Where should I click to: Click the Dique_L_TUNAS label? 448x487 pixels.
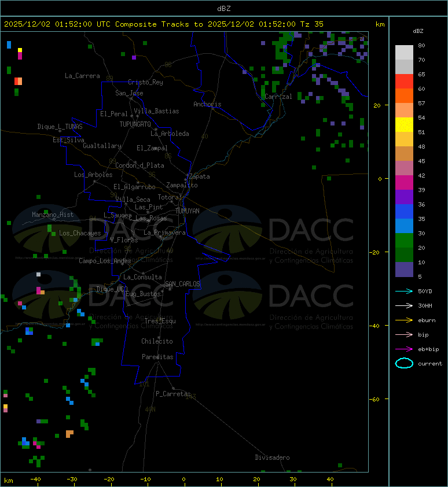tap(60, 127)
